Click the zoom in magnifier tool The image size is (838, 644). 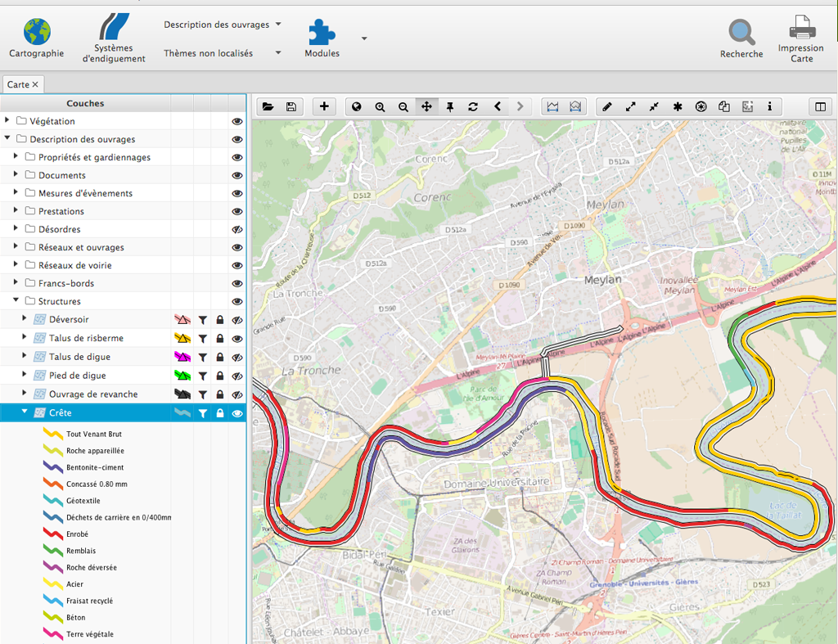tap(380, 106)
